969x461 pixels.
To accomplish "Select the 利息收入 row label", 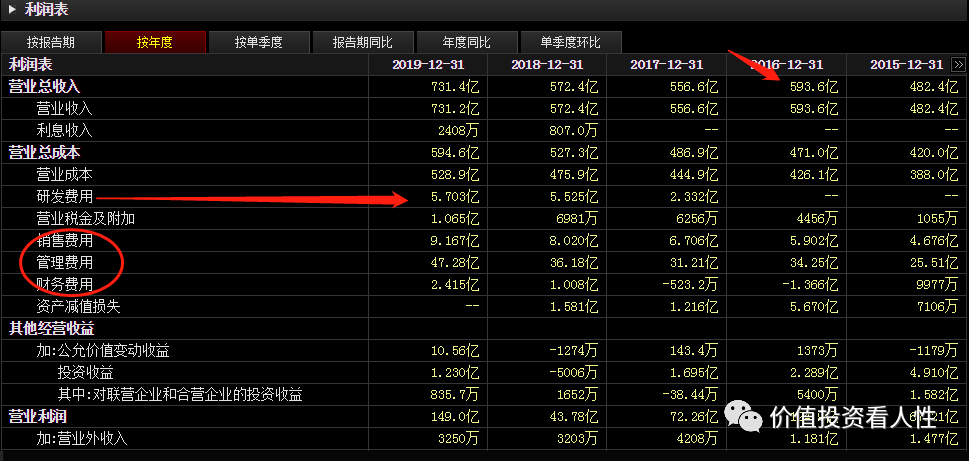I will [64, 130].
